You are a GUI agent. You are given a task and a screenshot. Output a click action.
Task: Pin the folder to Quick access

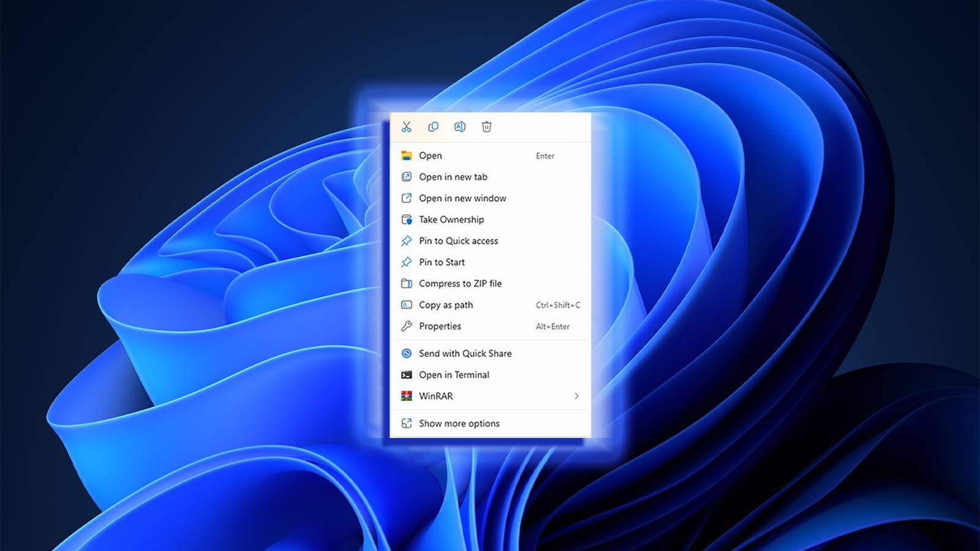(x=458, y=241)
